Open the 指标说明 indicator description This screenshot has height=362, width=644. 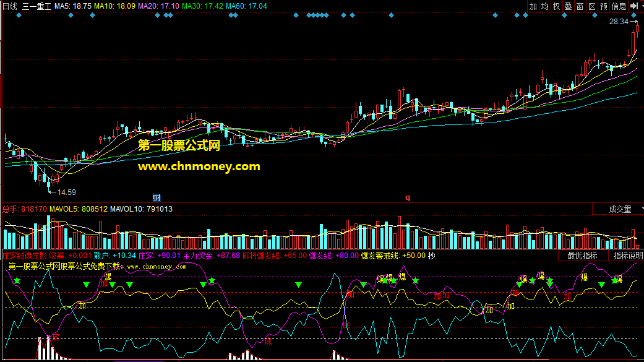pyautogui.click(x=627, y=256)
